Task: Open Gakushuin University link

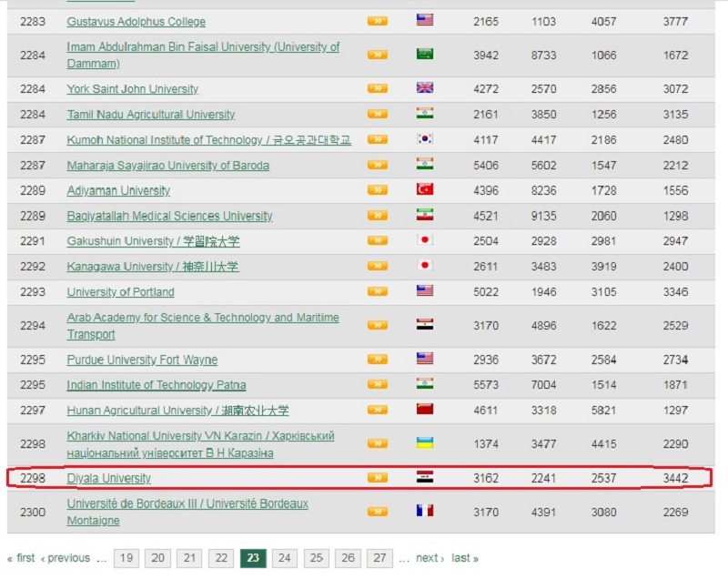Action: pos(153,241)
